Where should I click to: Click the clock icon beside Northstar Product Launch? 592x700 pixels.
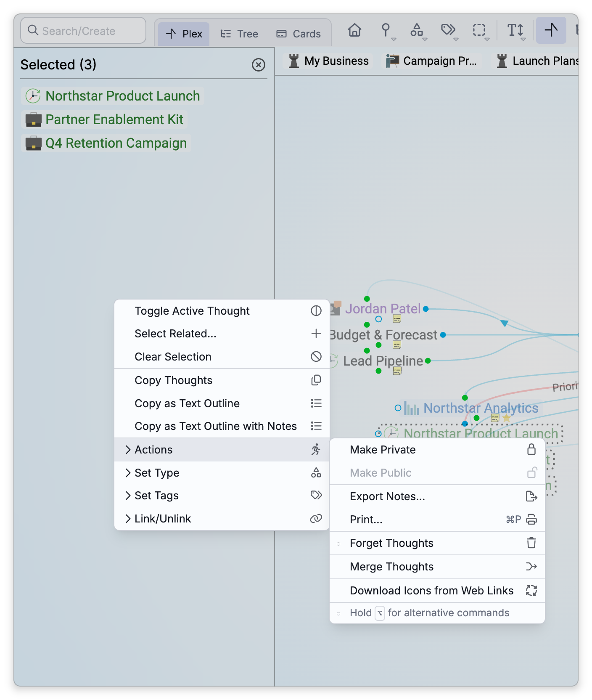pyautogui.click(x=33, y=96)
